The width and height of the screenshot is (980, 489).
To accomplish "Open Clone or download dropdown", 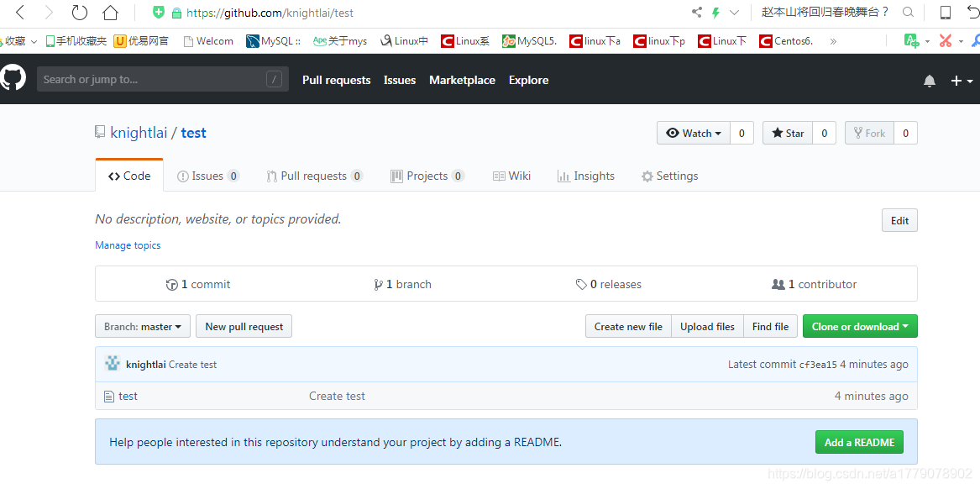I will click(860, 326).
